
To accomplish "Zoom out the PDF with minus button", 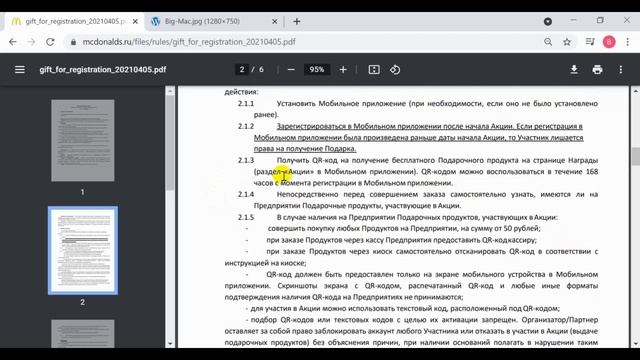I will [291, 70].
